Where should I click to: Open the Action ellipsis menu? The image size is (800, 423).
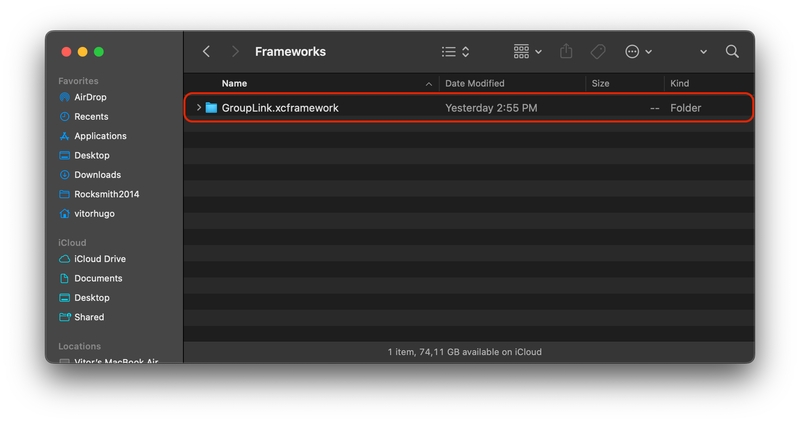[638, 52]
